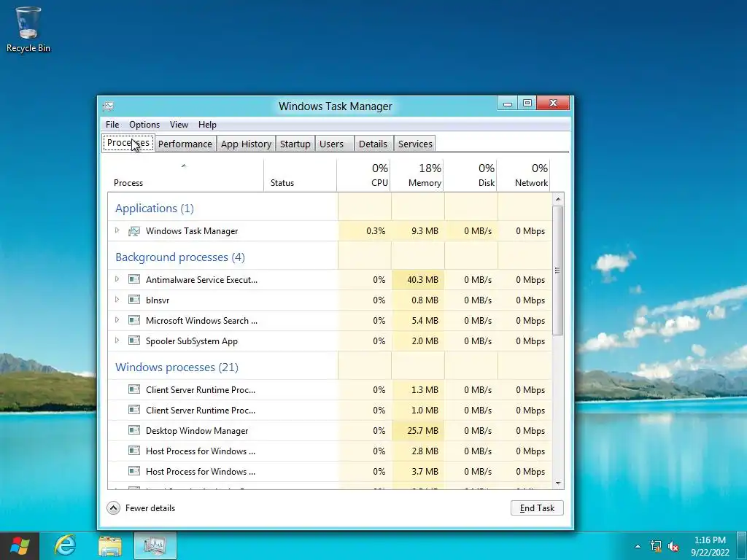Click the 9.3 MB memory value
The height and width of the screenshot is (560, 747).
(425, 231)
